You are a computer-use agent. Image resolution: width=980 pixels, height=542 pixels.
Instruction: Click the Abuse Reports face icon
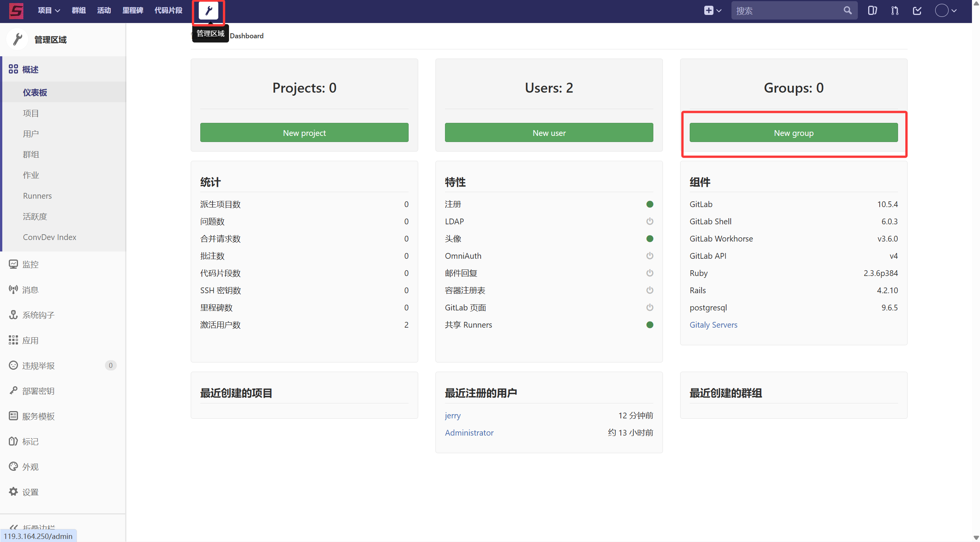pos(13,365)
